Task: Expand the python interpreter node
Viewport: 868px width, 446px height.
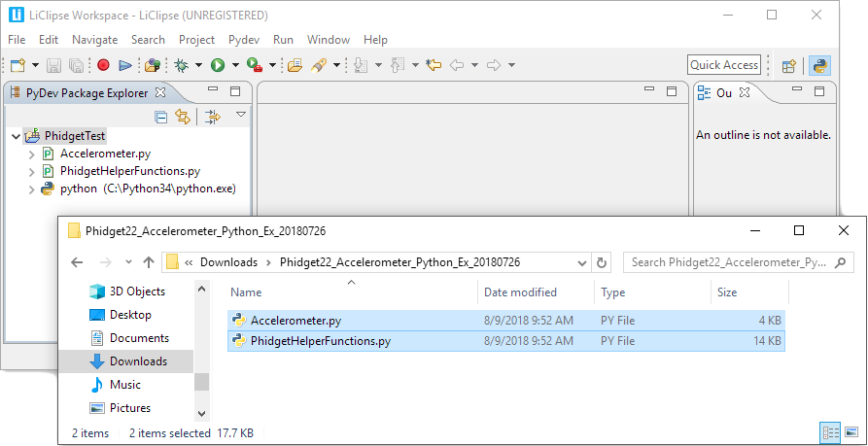Action: pos(31,189)
